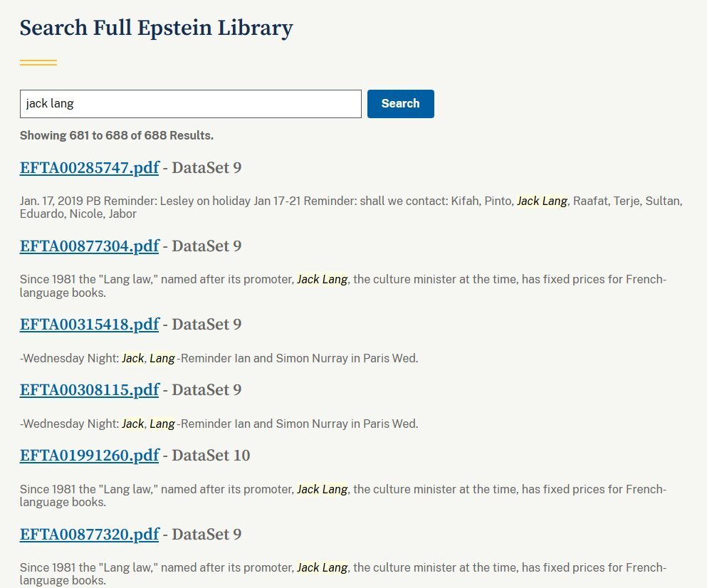The image size is (707, 588).
Task: Click the "Showing 681 to 688" results count
Action: pos(116,135)
